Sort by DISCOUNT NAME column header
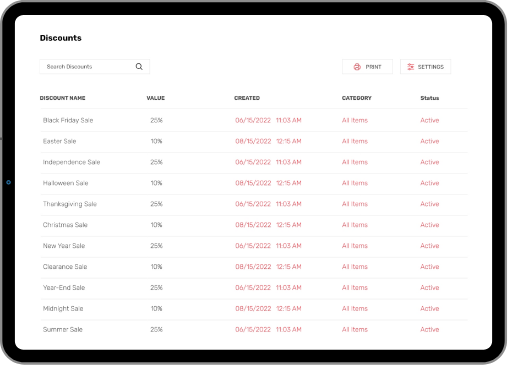 62,98
